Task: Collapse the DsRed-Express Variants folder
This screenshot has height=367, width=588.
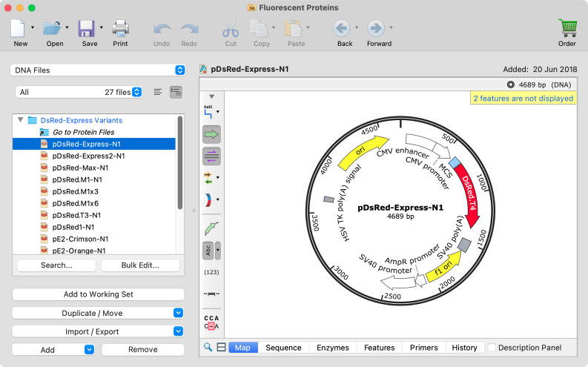Action: tap(21, 120)
